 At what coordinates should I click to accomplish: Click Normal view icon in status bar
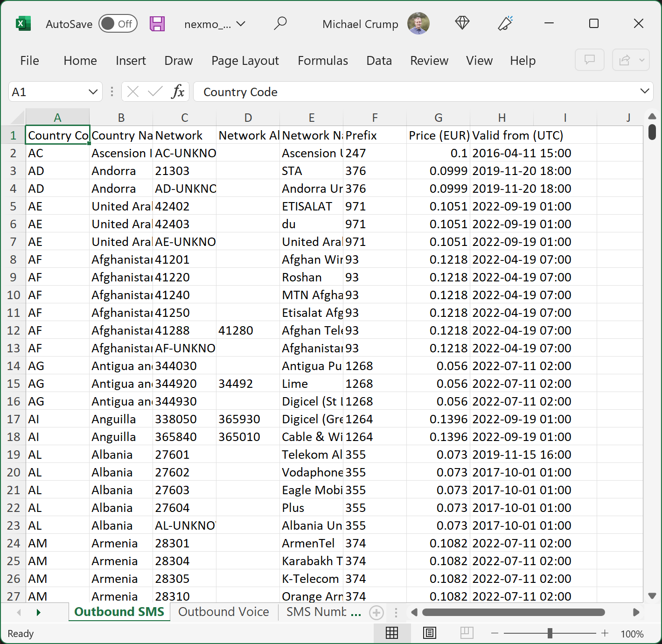392,633
